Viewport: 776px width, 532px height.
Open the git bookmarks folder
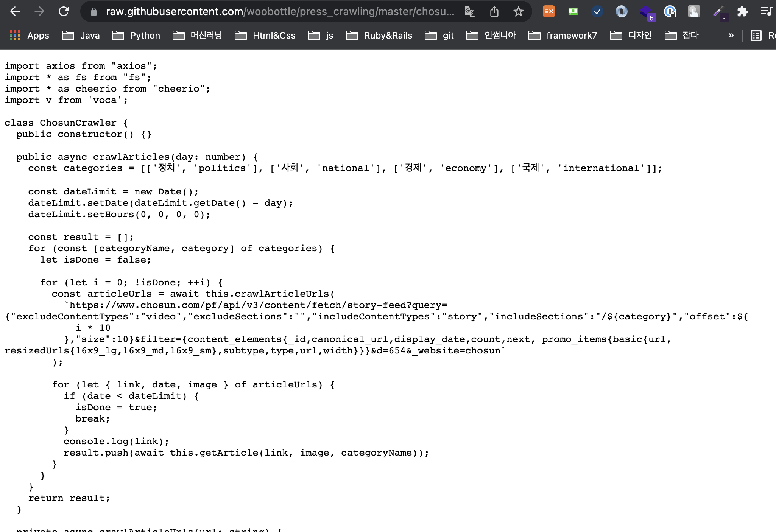439,36
